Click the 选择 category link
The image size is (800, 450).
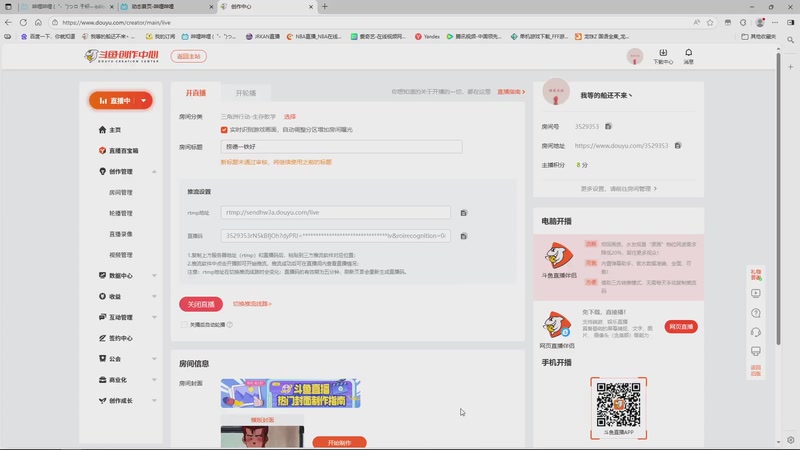pos(290,116)
